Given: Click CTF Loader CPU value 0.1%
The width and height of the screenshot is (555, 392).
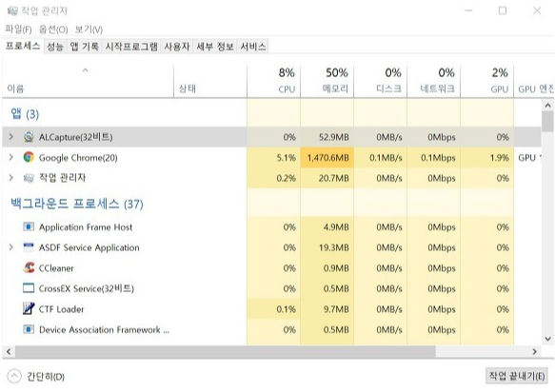Looking at the screenshot, I should point(286,309).
